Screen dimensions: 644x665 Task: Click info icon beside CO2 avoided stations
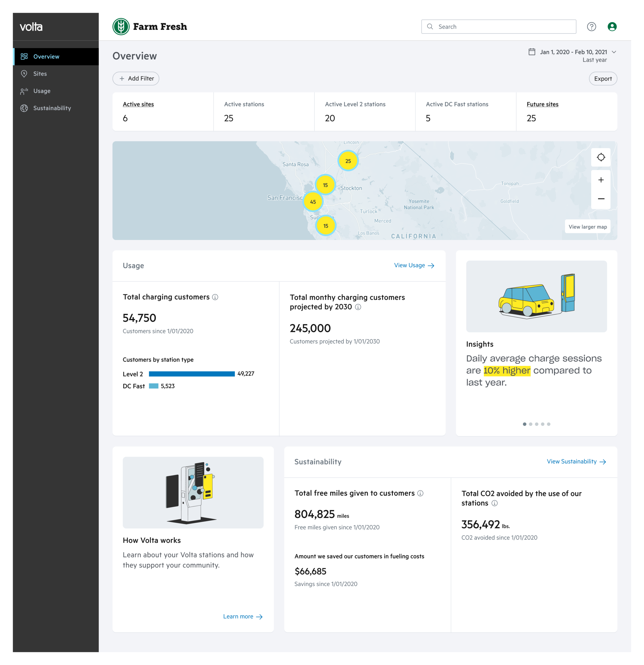point(494,503)
